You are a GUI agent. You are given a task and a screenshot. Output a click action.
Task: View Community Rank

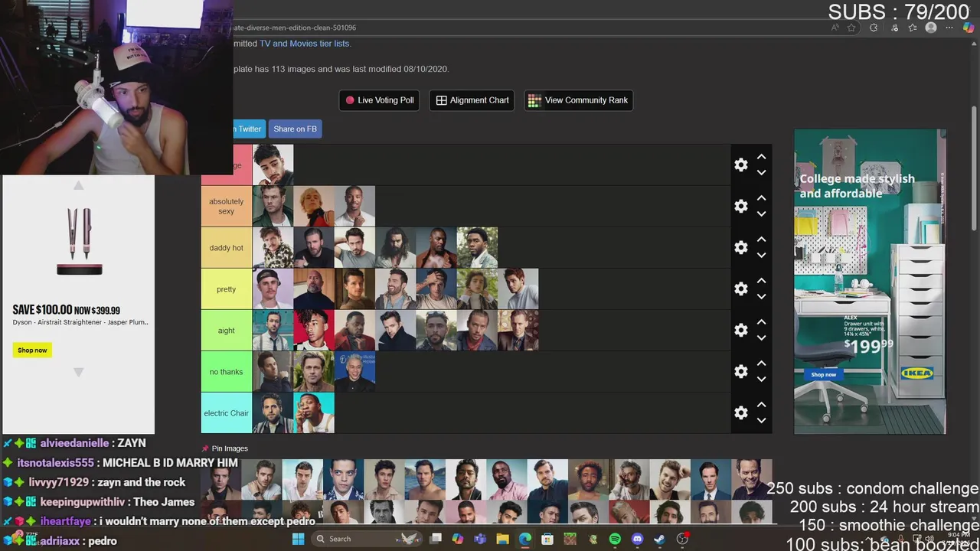point(578,100)
